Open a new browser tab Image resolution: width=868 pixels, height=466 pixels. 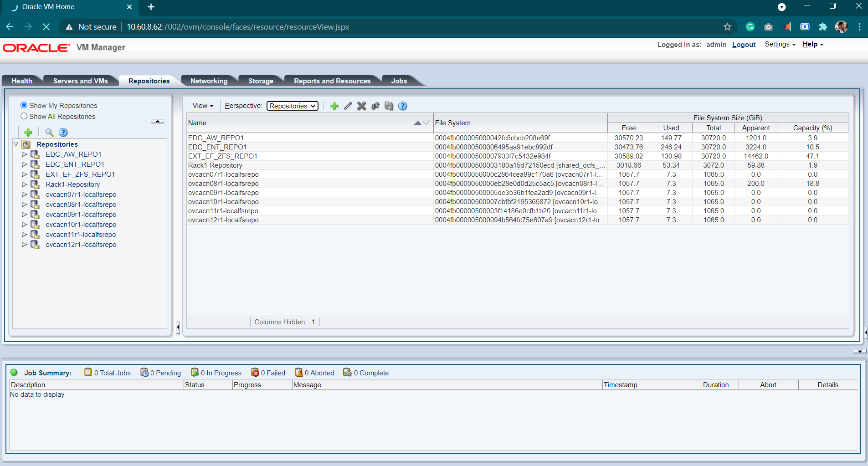point(151,7)
